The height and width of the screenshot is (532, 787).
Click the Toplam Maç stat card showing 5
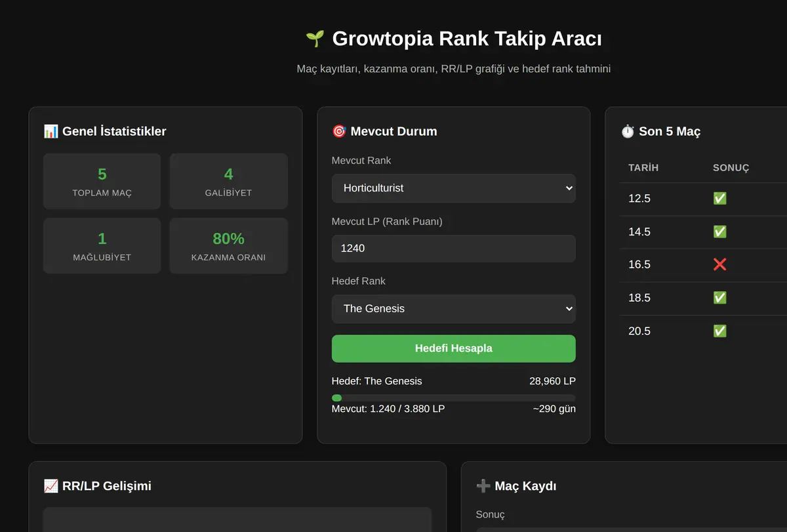pos(102,181)
